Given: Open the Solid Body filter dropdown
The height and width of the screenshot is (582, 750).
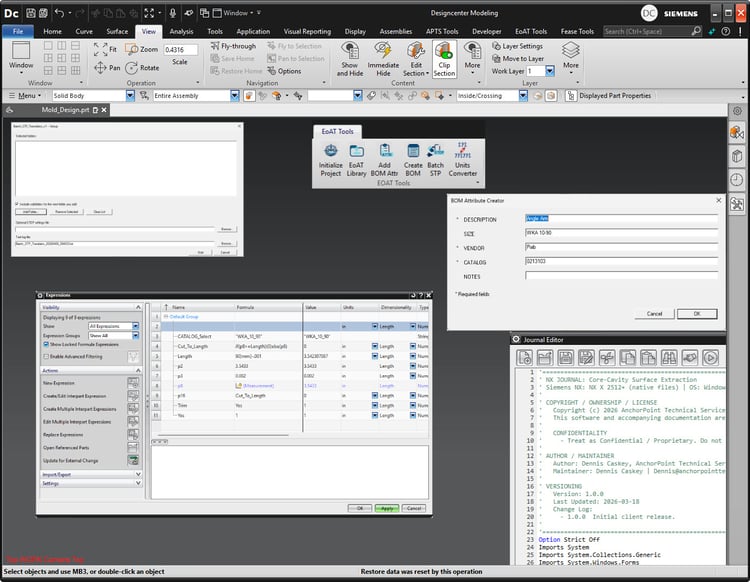Looking at the screenshot, I should pyautogui.click(x=130, y=96).
